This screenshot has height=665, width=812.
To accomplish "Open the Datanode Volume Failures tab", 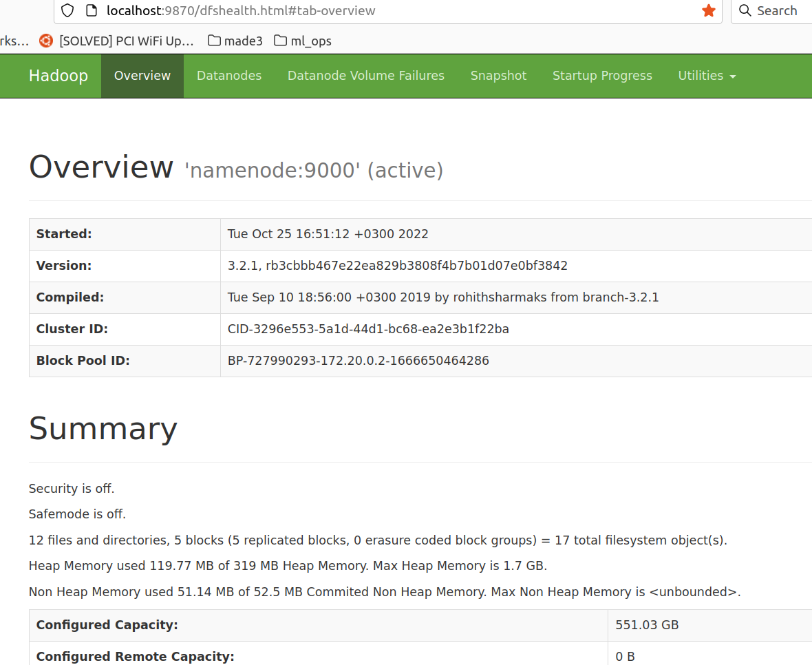I will point(366,76).
